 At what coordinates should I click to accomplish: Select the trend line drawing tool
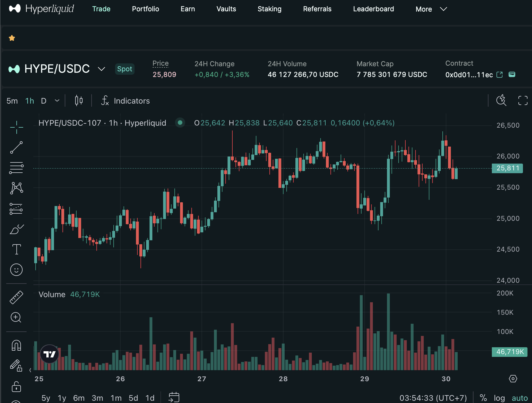coord(16,147)
